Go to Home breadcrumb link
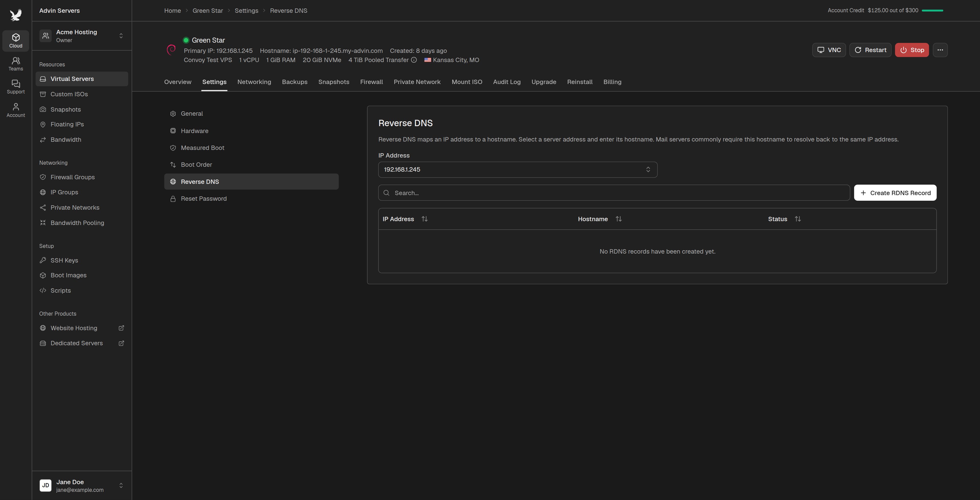 (x=172, y=11)
